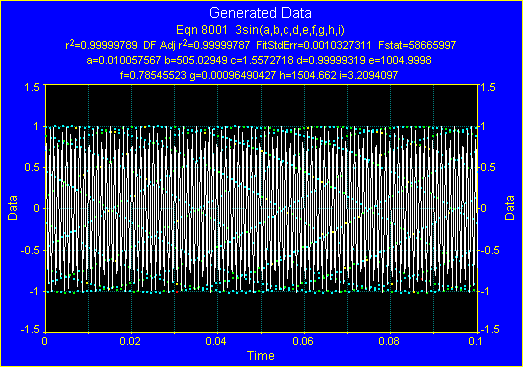Screen dimensions: 523x367
Task: Click the left y-axis label 1.5
Action: tap(32, 87)
